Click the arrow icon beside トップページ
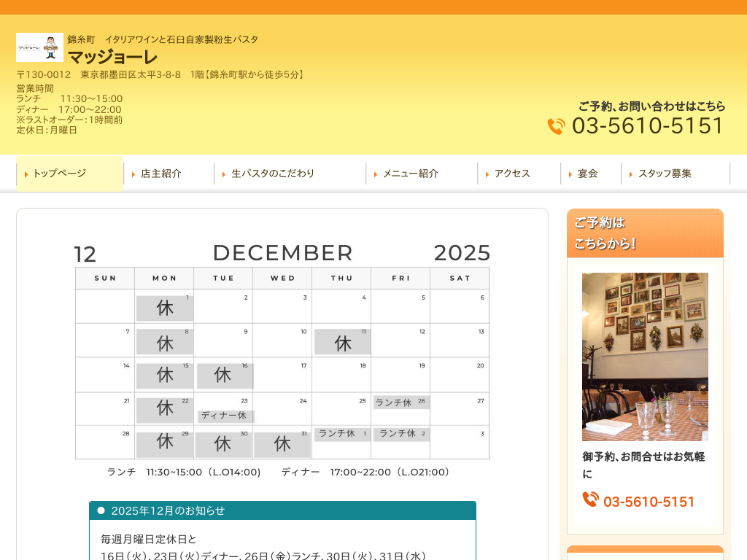Screen dimensions: 747x560 pyautogui.click(x=26, y=174)
